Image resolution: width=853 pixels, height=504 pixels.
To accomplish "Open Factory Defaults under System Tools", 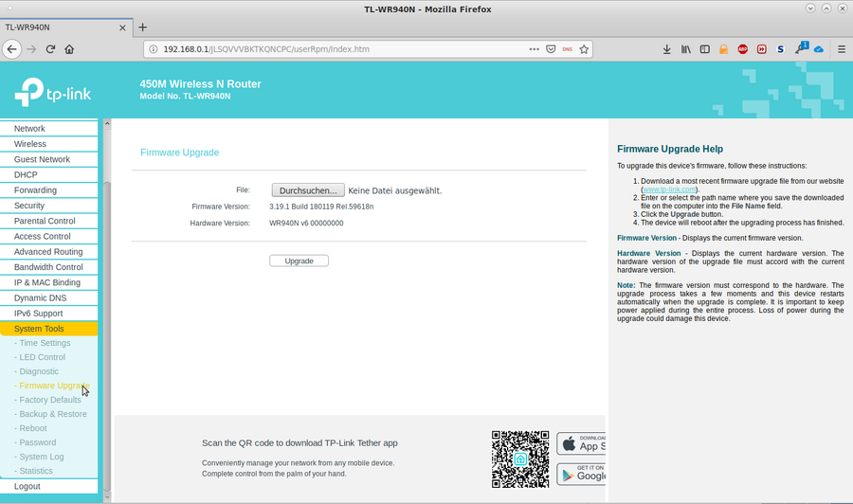I will pyautogui.click(x=49, y=400).
